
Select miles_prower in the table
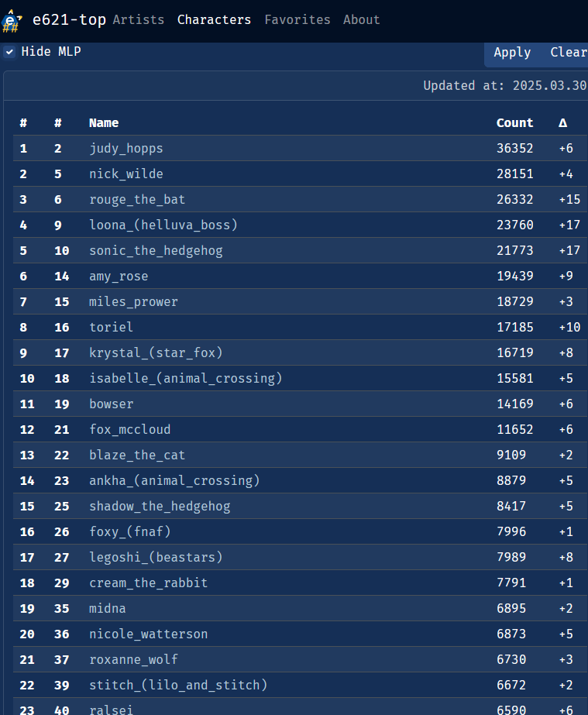133,301
